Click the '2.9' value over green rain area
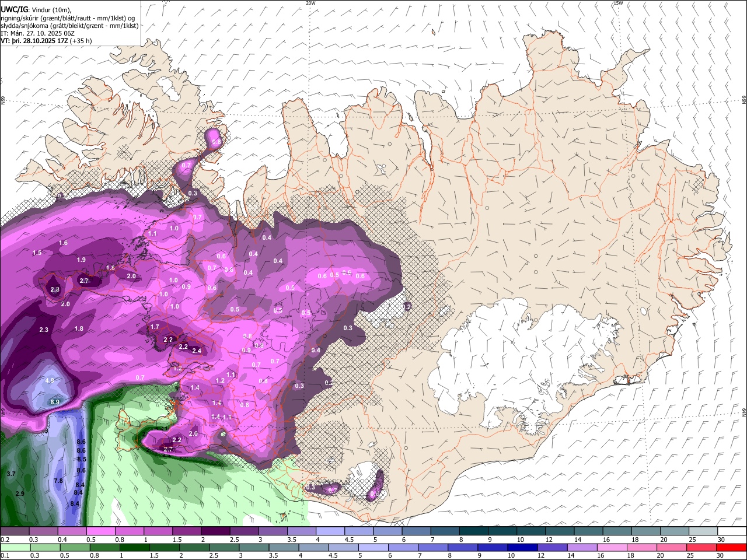 coord(20,494)
